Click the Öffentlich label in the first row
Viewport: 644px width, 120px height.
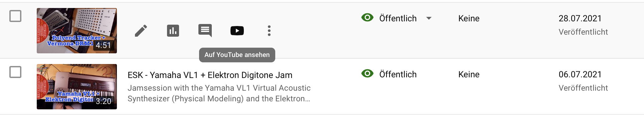tap(398, 18)
